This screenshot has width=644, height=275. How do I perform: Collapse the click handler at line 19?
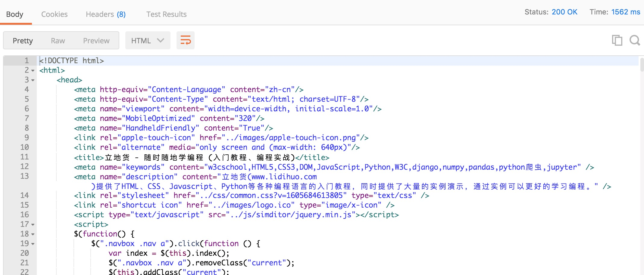click(x=33, y=244)
